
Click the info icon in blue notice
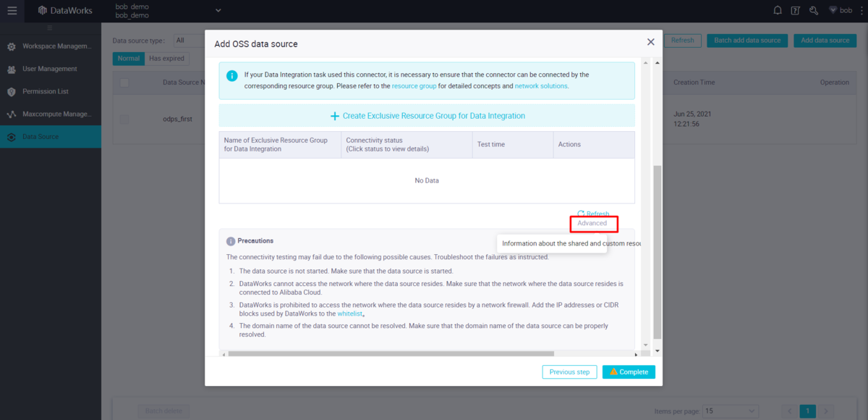(x=231, y=75)
